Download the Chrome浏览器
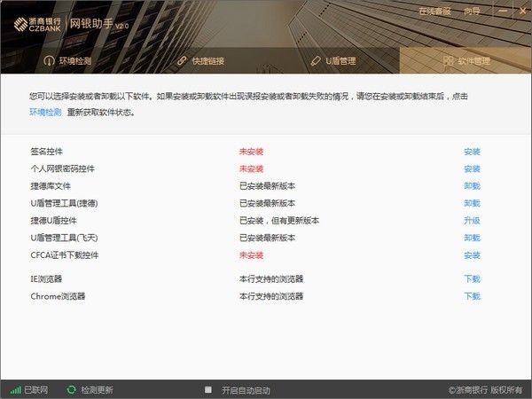 (472, 296)
